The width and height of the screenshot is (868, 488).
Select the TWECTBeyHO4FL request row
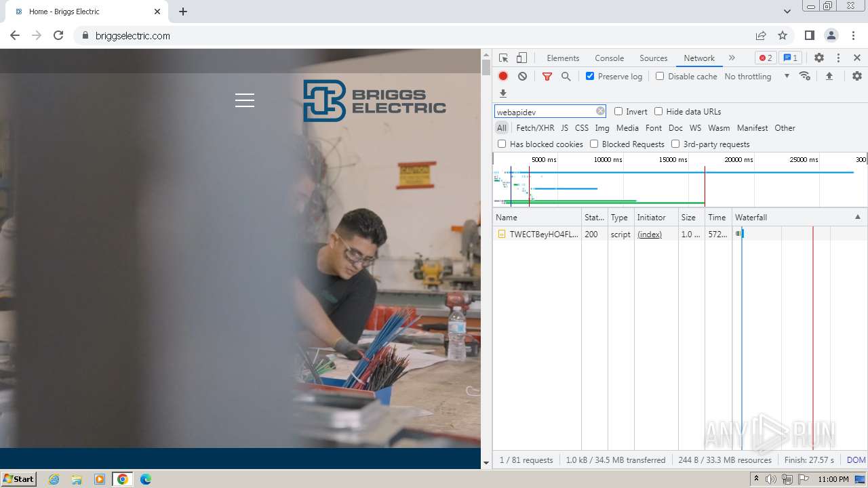(x=679, y=234)
